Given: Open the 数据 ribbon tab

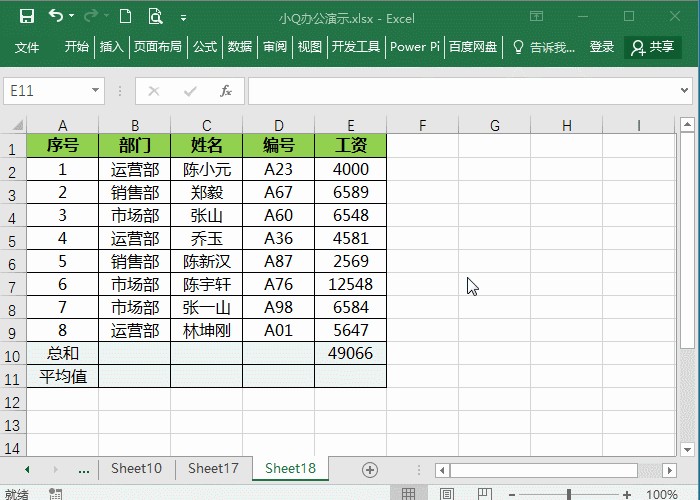Looking at the screenshot, I should click(x=240, y=47).
